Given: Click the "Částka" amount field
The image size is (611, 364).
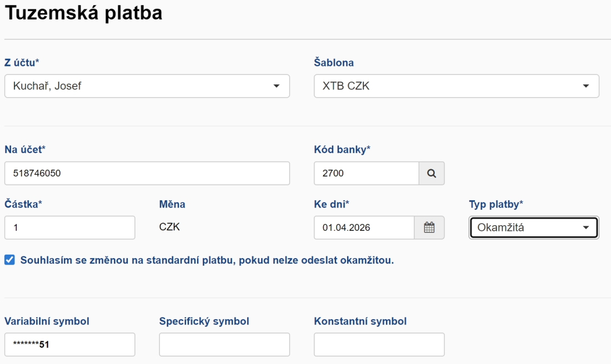Looking at the screenshot, I should [69, 228].
